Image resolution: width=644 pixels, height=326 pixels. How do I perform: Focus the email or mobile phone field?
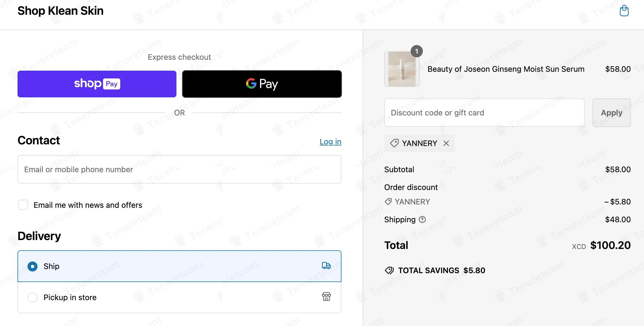coord(179,169)
